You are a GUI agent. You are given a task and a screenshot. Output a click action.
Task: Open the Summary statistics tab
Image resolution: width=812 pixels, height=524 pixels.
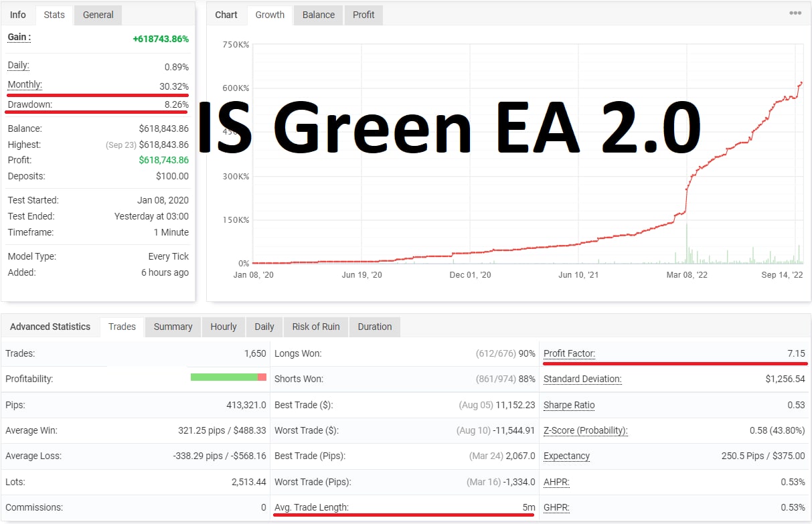[x=173, y=327]
